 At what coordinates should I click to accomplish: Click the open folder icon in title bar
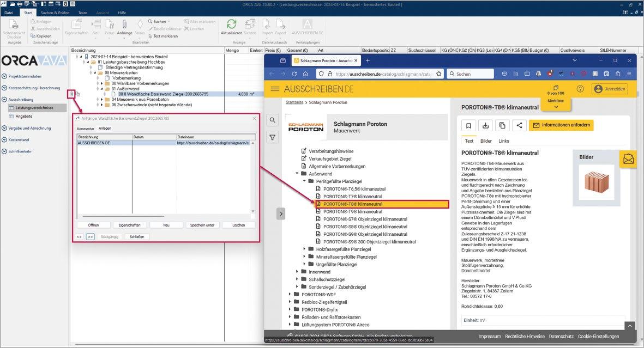[x=12, y=4]
